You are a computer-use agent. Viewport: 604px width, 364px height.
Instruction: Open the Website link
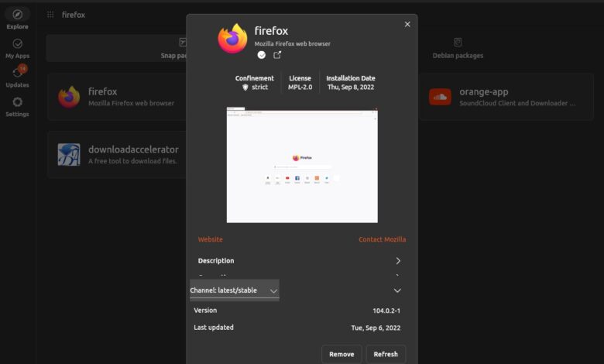tap(211, 239)
